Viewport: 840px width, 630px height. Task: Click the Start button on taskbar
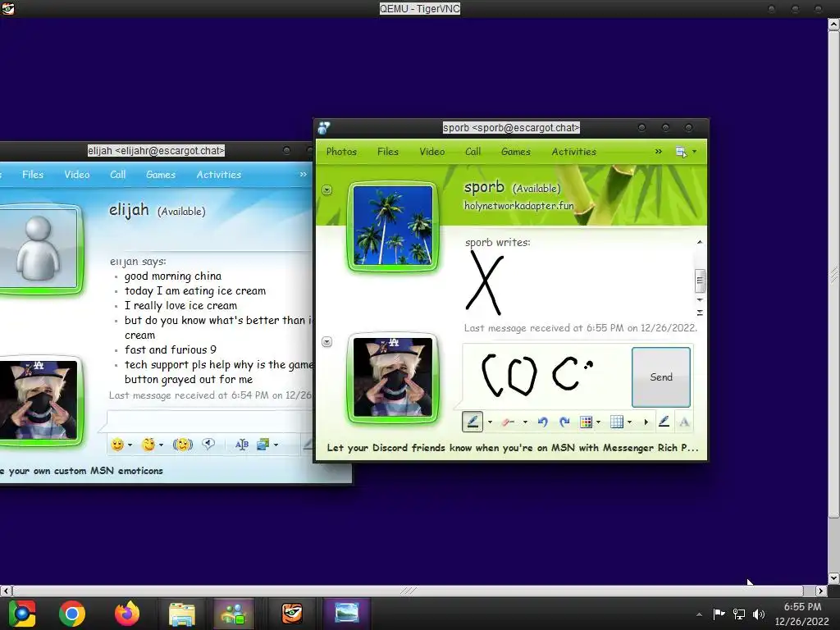click(22, 614)
